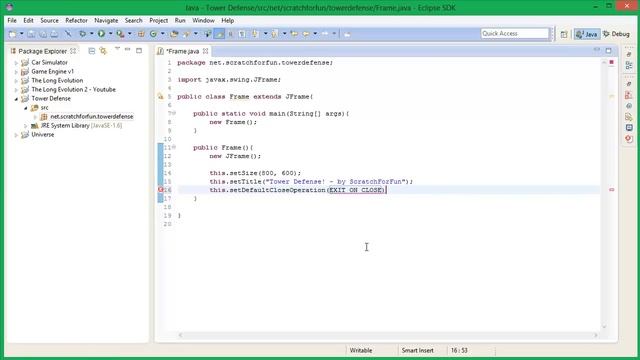Open dropdown arrow beside New icon

click(x=22, y=34)
